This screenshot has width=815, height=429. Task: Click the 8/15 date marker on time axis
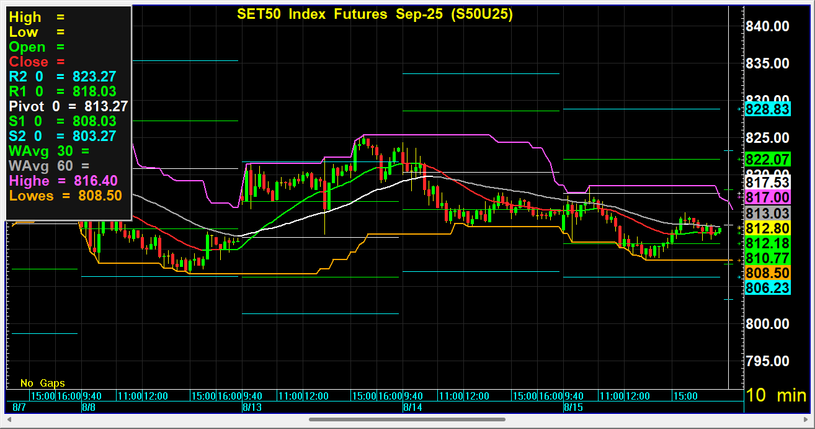[x=573, y=407]
